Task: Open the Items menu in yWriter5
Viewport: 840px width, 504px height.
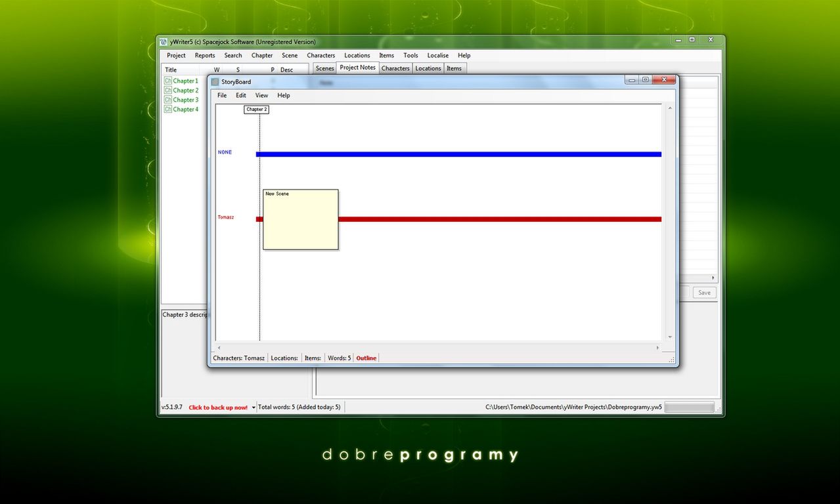Action: click(387, 55)
